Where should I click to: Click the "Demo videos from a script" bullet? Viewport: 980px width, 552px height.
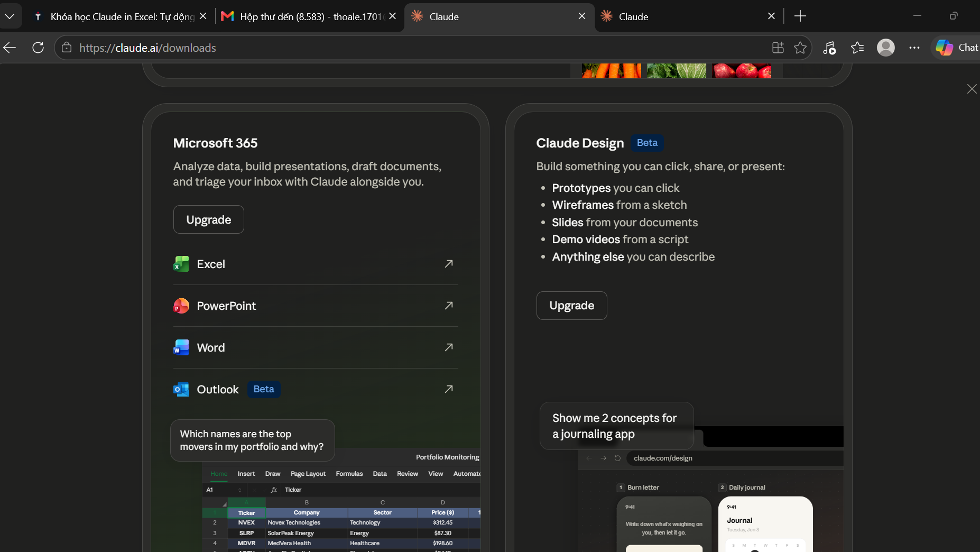[x=620, y=239]
